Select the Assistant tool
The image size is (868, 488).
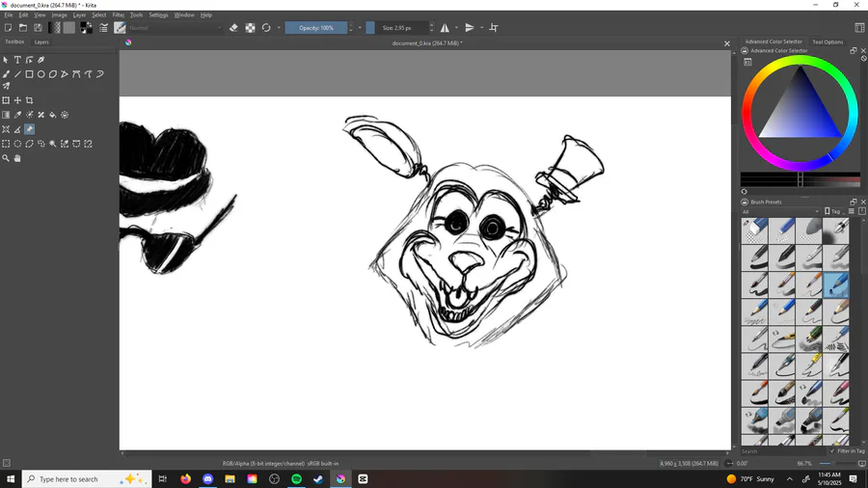(x=6, y=129)
